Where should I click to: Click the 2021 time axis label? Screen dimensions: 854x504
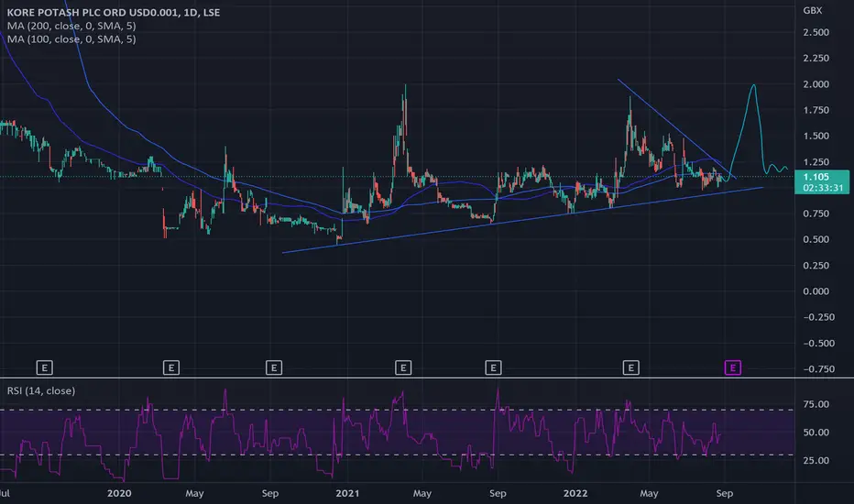coord(347,493)
